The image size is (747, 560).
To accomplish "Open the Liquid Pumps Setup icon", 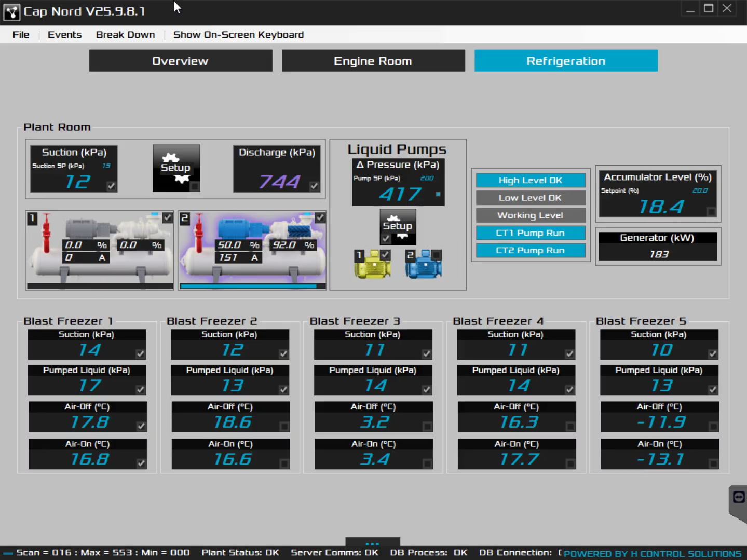I will point(397,226).
